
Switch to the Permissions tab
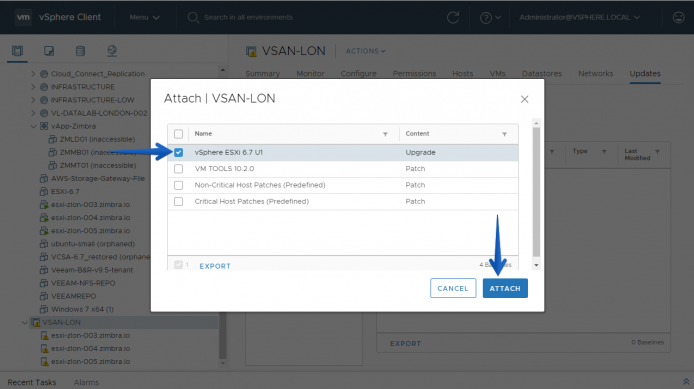tap(414, 73)
